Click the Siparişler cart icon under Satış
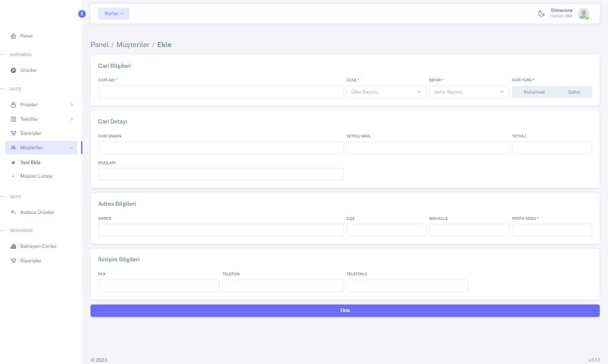Screen dimensions: 608x364 (13, 133)
